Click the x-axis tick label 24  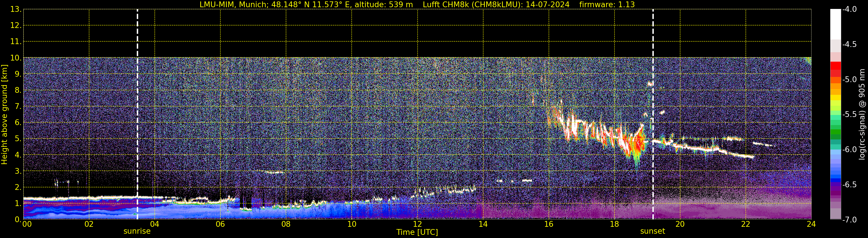[x=811, y=224]
